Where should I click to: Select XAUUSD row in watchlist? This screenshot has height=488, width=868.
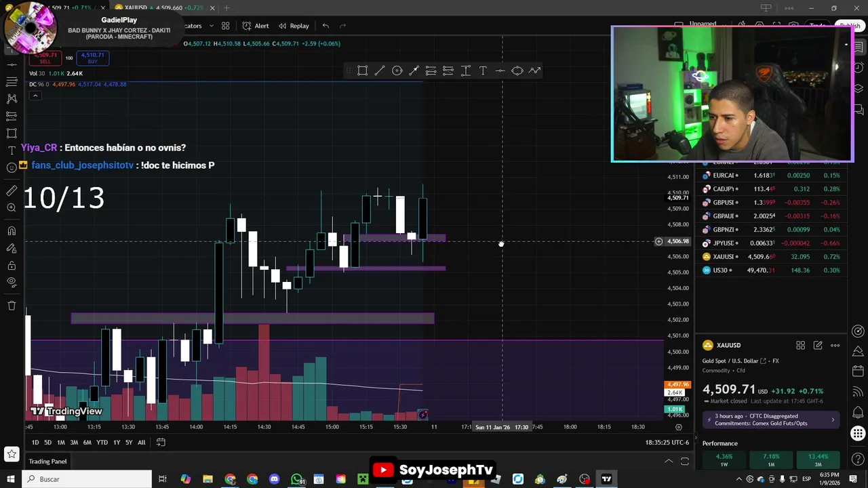[x=772, y=257]
